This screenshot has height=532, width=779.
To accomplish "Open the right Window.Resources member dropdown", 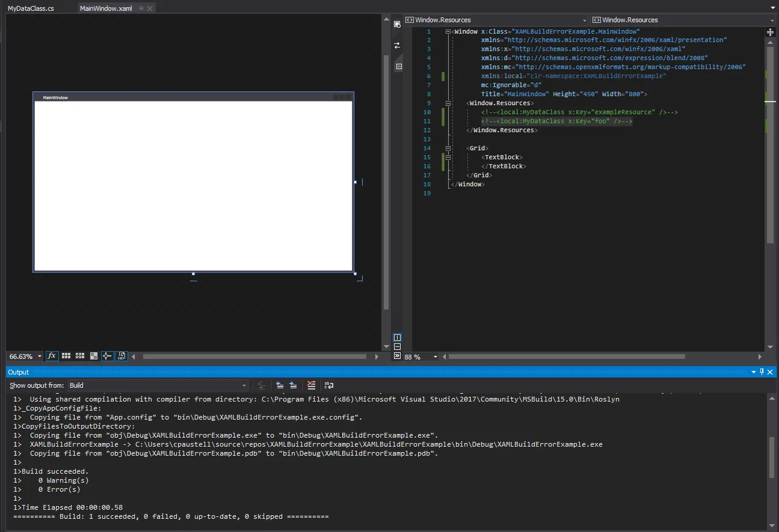I will pyautogui.click(x=684, y=20).
